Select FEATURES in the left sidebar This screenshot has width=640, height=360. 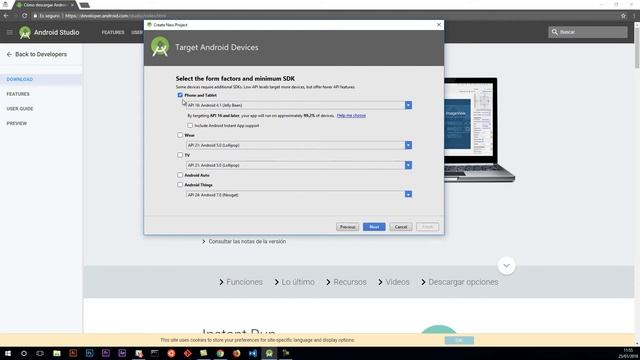tap(18, 94)
